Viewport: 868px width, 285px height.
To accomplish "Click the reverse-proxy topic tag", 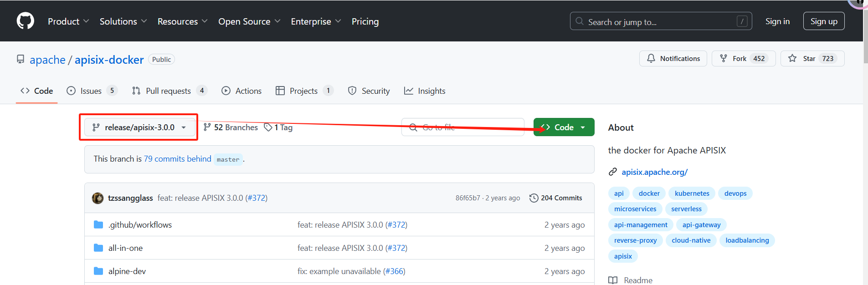I will click(636, 240).
